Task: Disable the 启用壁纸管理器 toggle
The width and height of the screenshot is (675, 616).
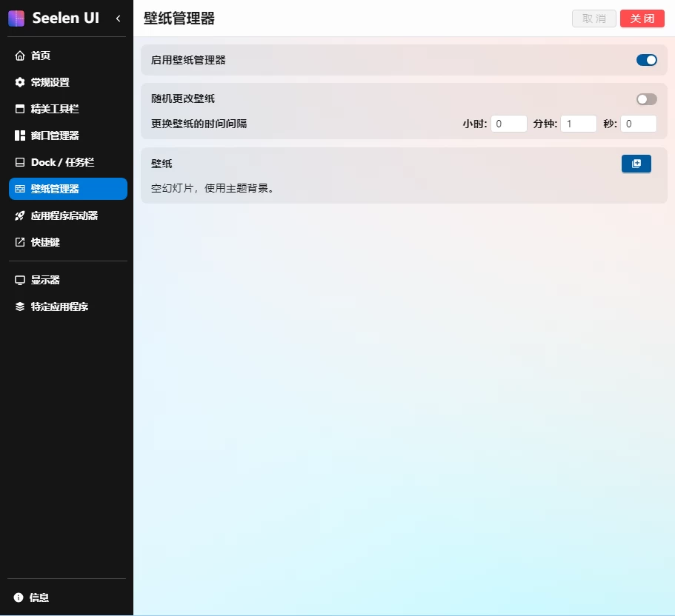Action: pos(646,60)
